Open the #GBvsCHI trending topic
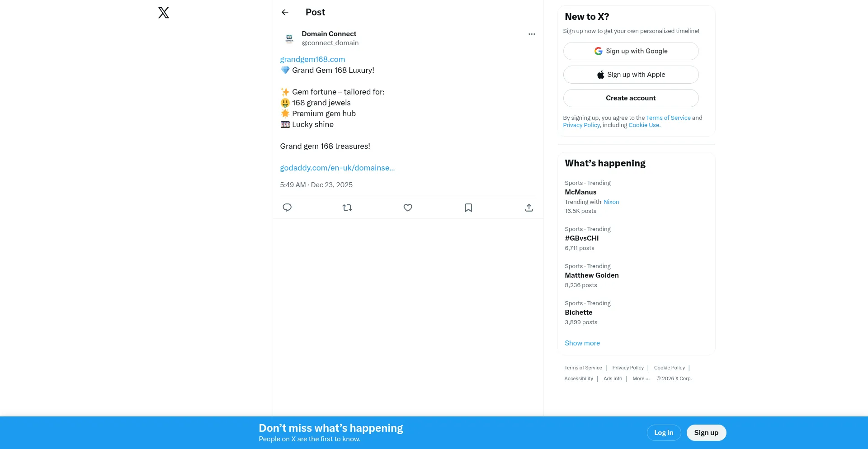Image resolution: width=868 pixels, height=449 pixels. 581,238
